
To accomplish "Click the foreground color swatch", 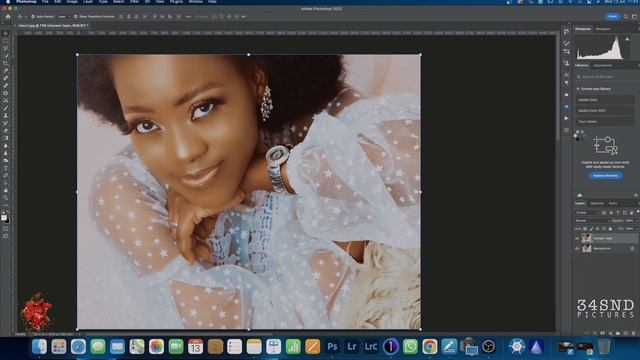I will [x=4, y=217].
